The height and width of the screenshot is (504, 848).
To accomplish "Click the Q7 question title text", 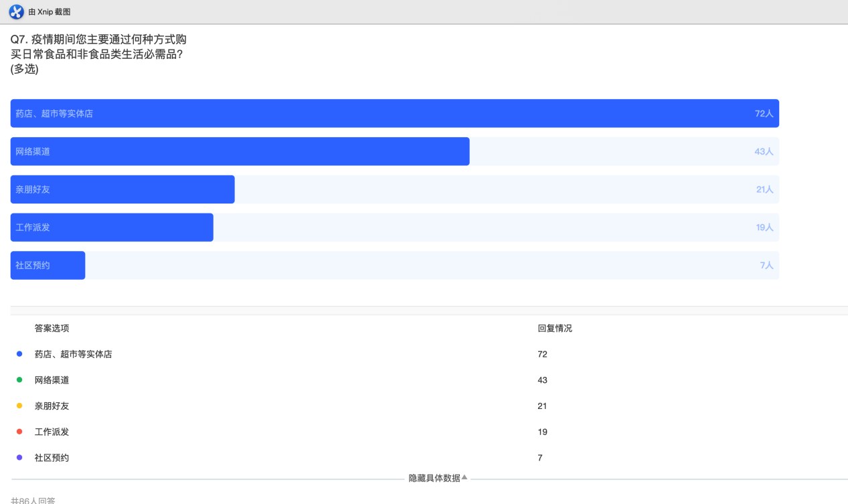I will pyautogui.click(x=98, y=54).
